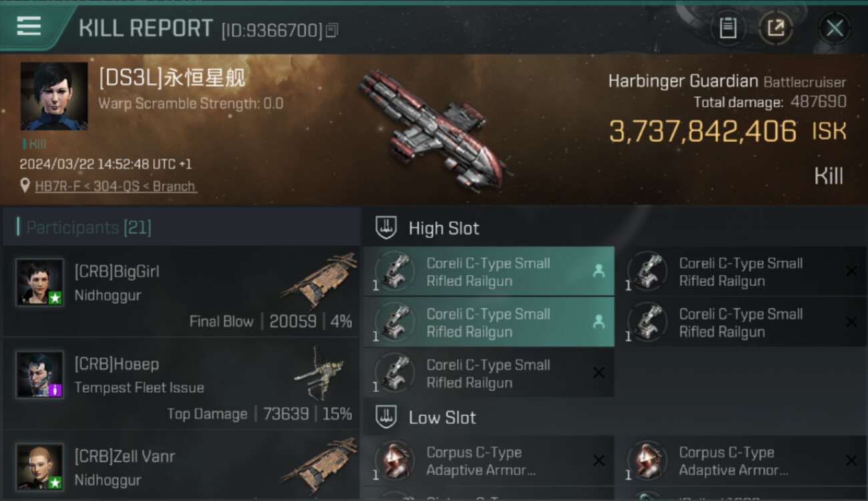This screenshot has width=868, height=501.
Task: Copy the kill report ID icon
Action: tap(332, 30)
